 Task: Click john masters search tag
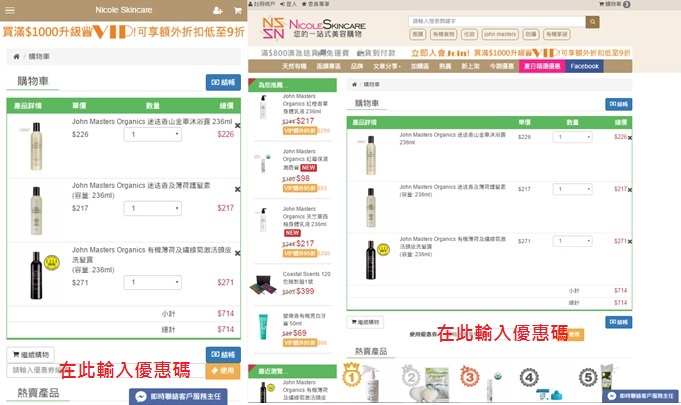[500, 34]
